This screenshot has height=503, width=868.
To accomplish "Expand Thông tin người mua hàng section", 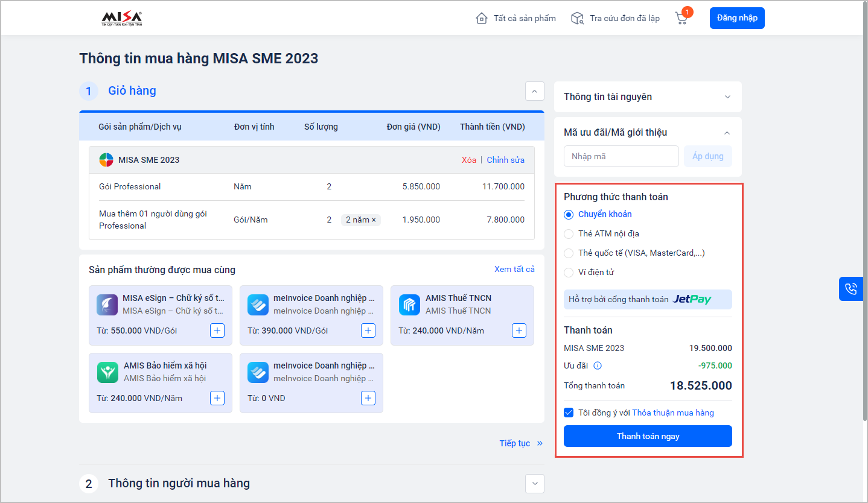I will (534, 484).
